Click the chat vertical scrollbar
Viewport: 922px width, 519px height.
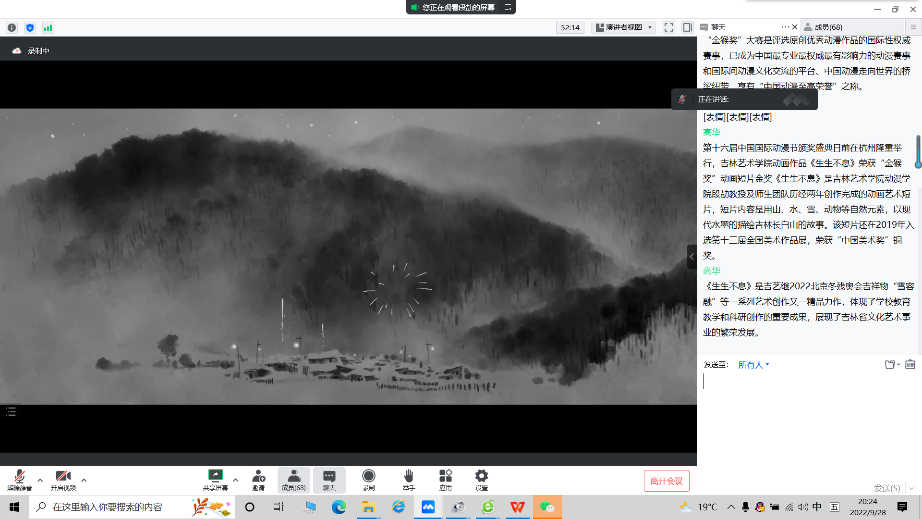click(917, 152)
